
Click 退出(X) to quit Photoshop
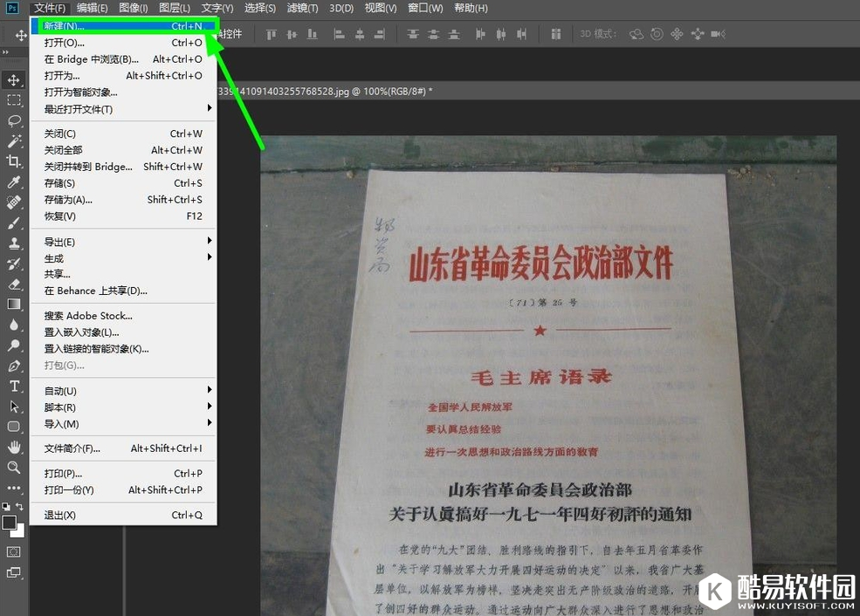tap(60, 515)
